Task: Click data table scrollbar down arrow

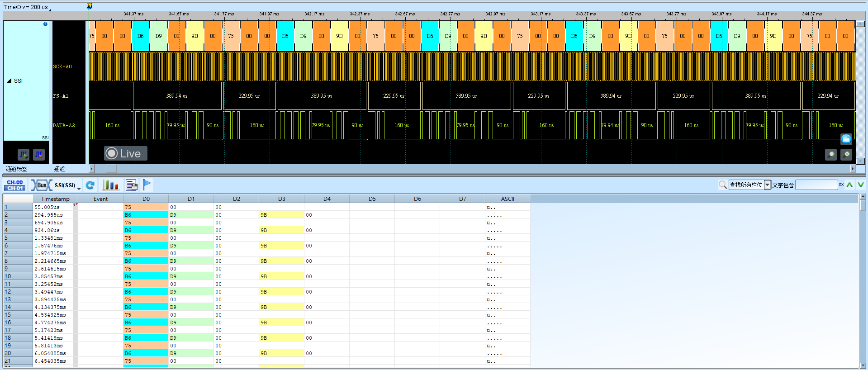Action: tap(863, 365)
